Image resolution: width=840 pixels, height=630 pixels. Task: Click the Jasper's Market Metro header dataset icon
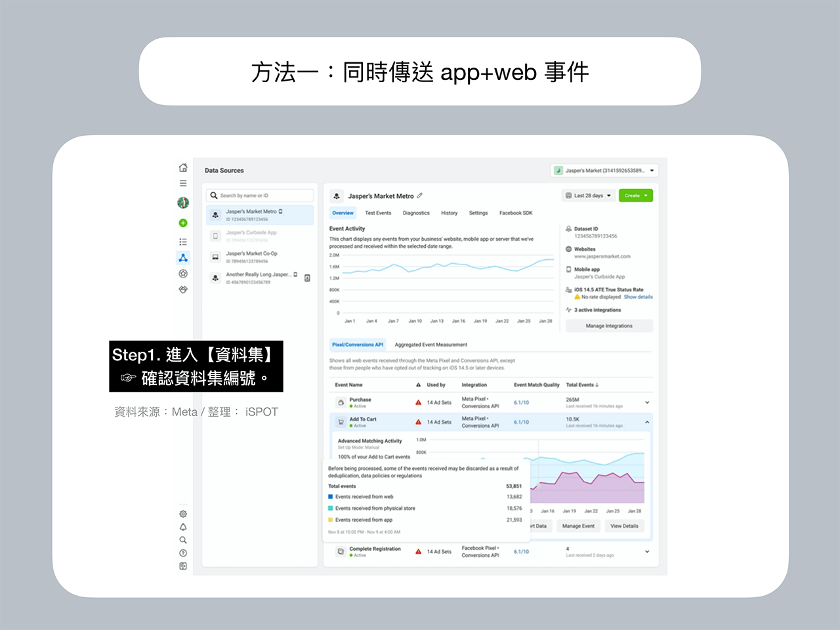[x=337, y=196]
